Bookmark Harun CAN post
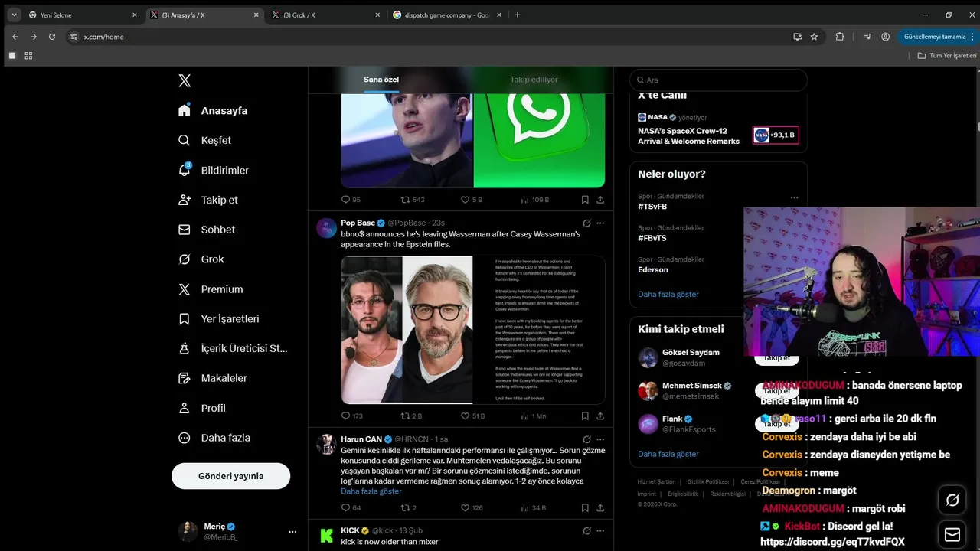This screenshot has height=551, width=980. [585, 507]
